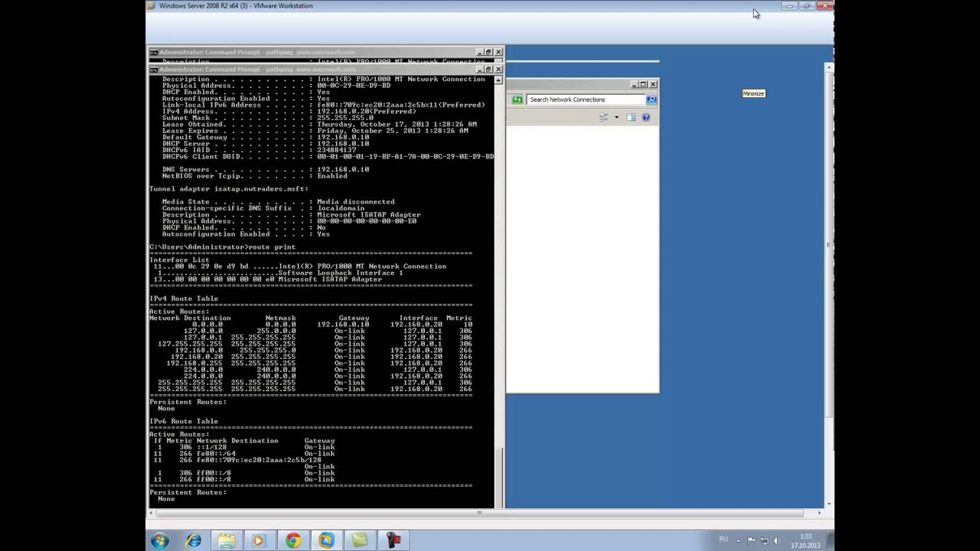Click the Search Network Connections field
Screen dimensions: 980x551
tap(586, 99)
